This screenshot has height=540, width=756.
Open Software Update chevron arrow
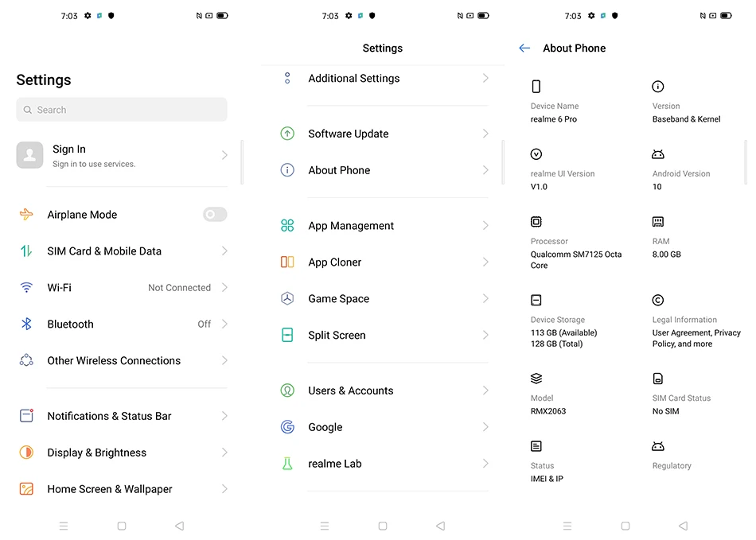[x=485, y=134]
